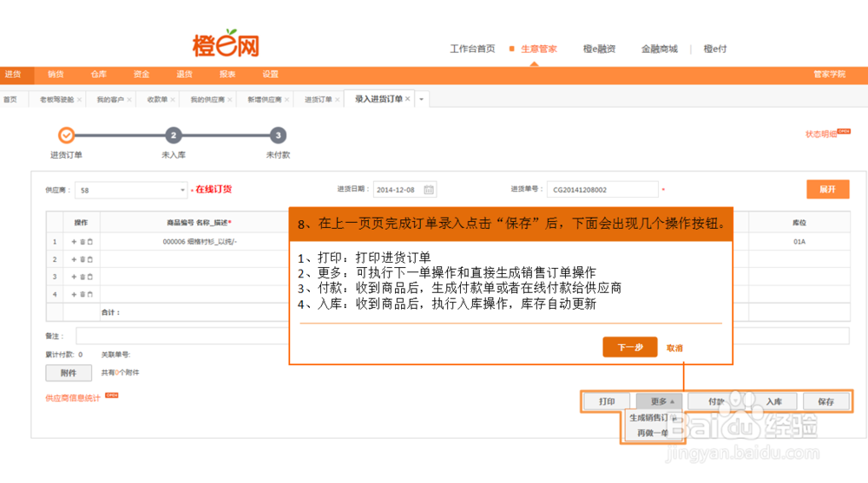Click the 入库 button
Image resolution: width=868 pixels, height=483 pixels.
pyautogui.click(x=774, y=401)
